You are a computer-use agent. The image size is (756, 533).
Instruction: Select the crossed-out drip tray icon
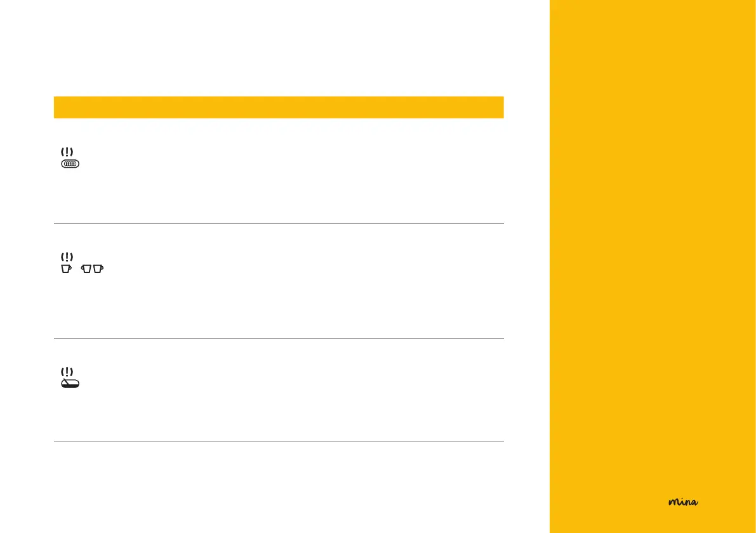tap(70, 384)
